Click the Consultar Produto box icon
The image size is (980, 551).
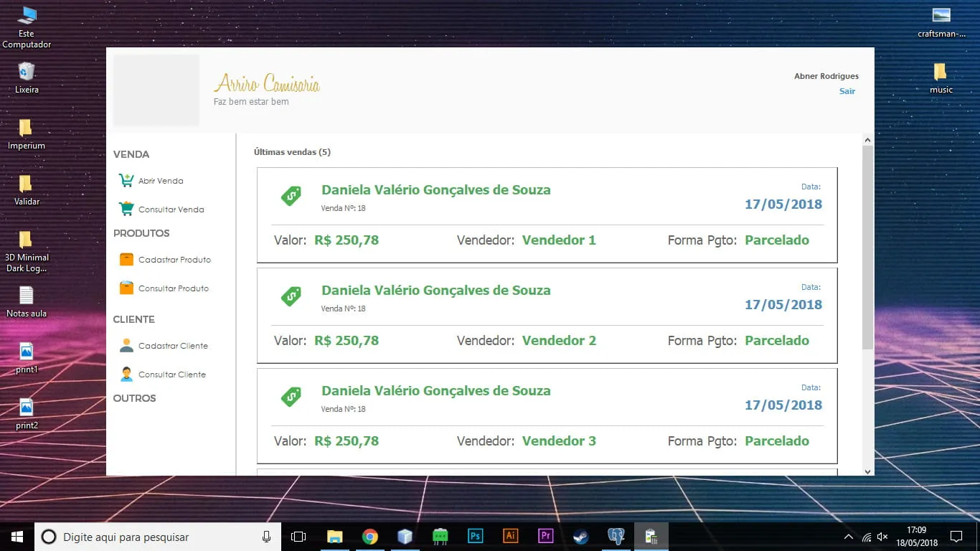pyautogui.click(x=126, y=288)
